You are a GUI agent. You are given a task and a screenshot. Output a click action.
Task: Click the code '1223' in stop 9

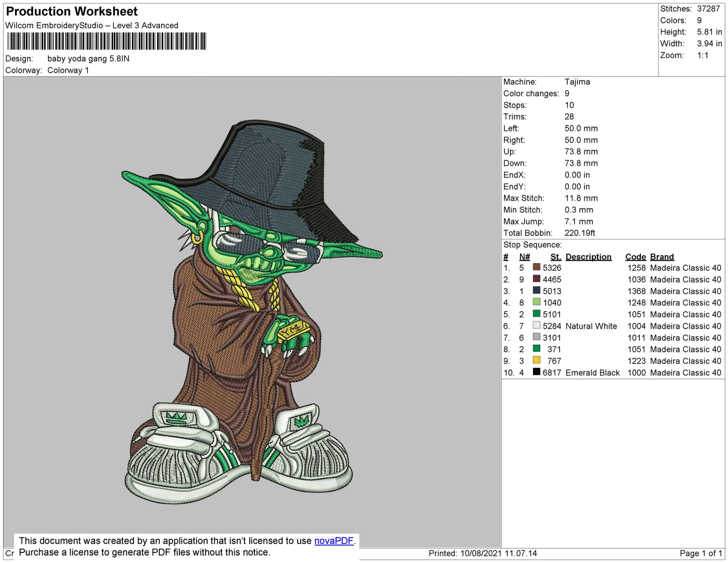pyautogui.click(x=636, y=361)
